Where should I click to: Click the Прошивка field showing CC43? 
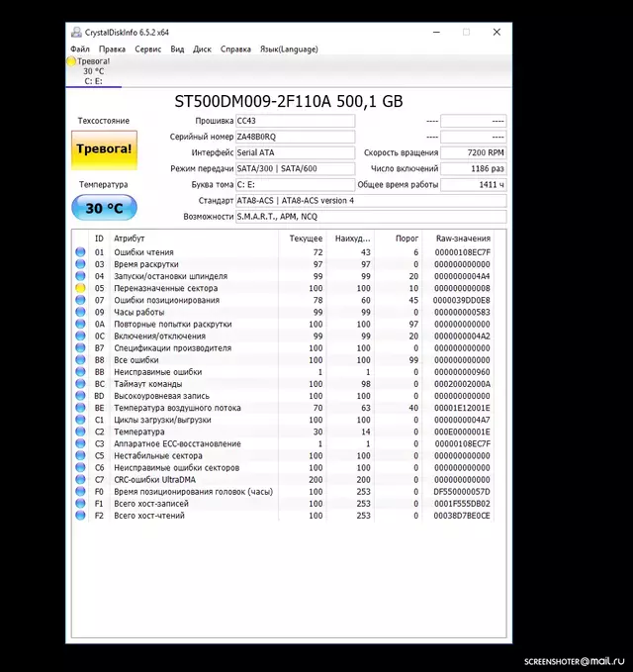[x=295, y=121]
